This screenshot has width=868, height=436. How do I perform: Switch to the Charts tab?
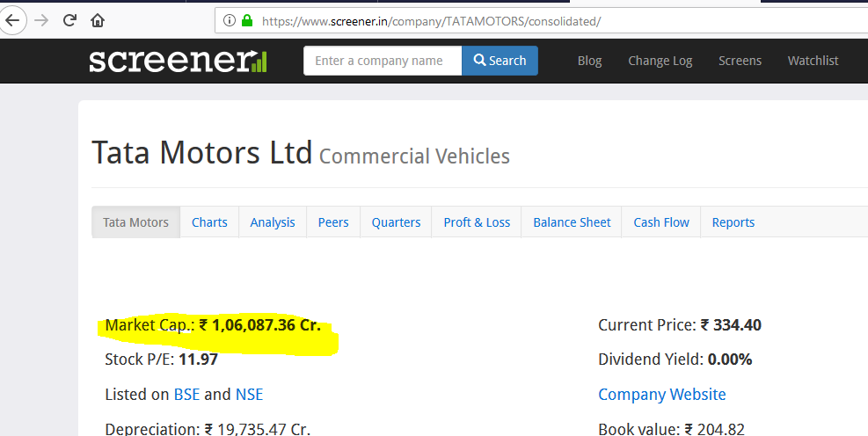209,222
